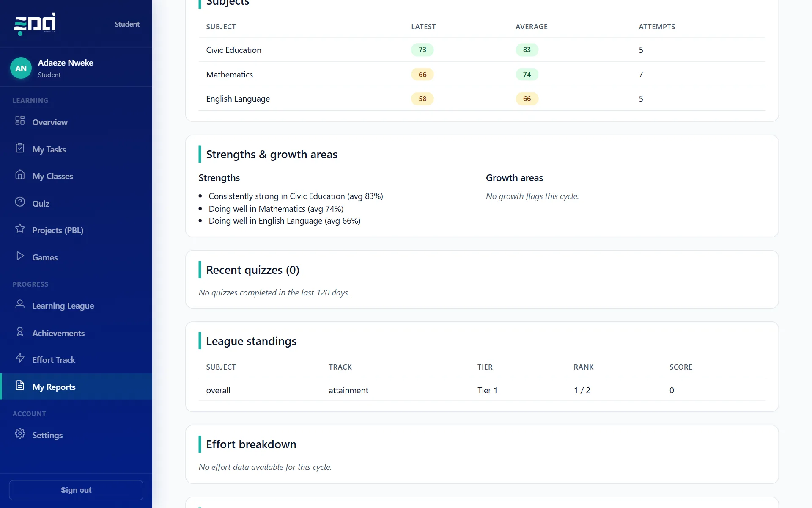The width and height of the screenshot is (812, 508).
Task: Click the My Classes home icon
Action: [20, 174]
